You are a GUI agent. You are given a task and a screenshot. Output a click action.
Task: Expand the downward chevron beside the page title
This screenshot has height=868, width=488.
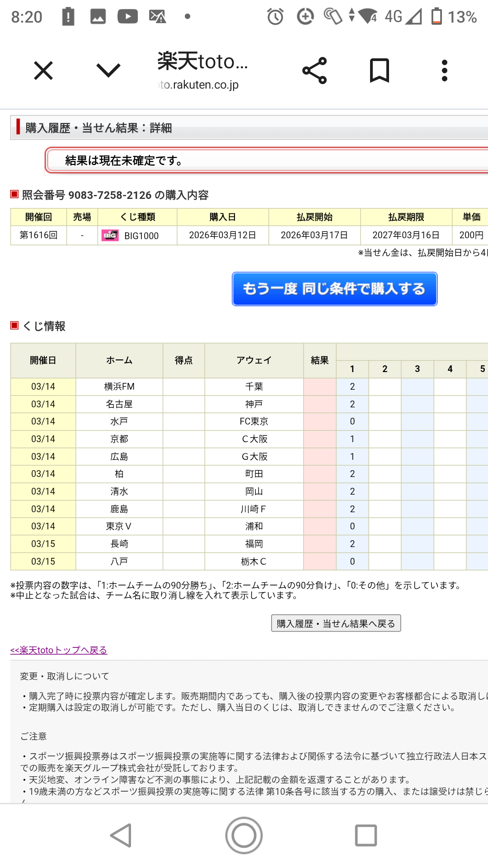[108, 71]
